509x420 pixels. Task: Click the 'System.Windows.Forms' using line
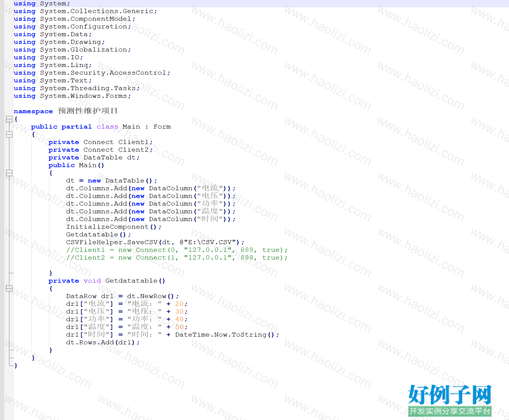72,96
